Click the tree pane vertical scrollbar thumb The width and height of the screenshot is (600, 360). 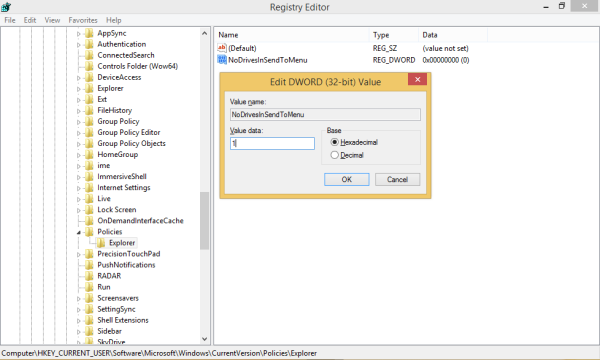click(x=204, y=221)
